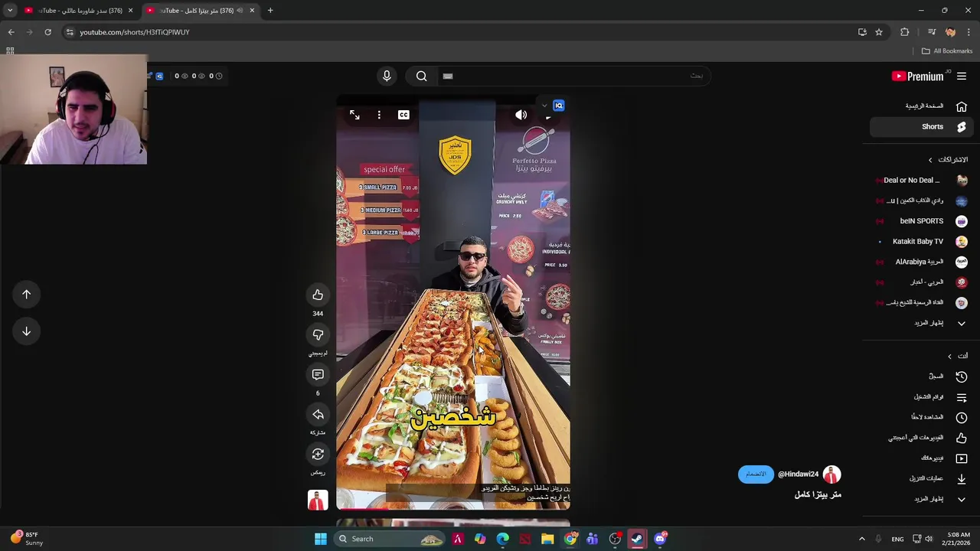The width and height of the screenshot is (980, 551).
Task: Toggle the hamburger guide menu
Action: pyautogui.click(x=962, y=76)
